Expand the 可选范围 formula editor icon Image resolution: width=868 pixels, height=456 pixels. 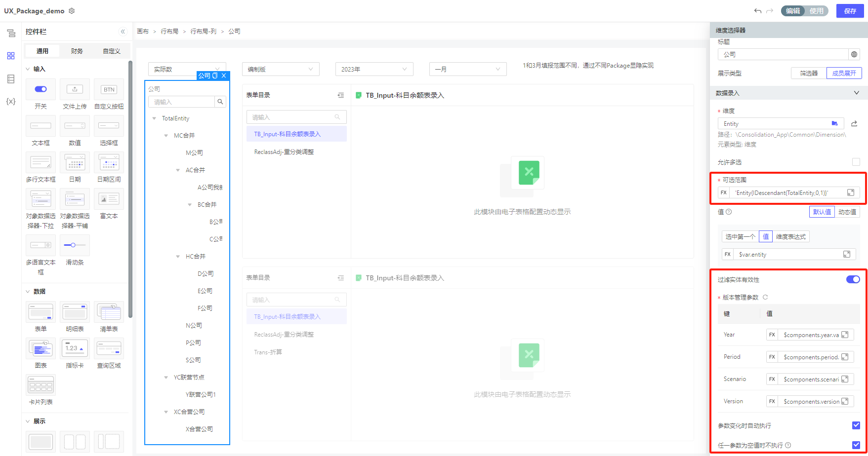click(851, 192)
